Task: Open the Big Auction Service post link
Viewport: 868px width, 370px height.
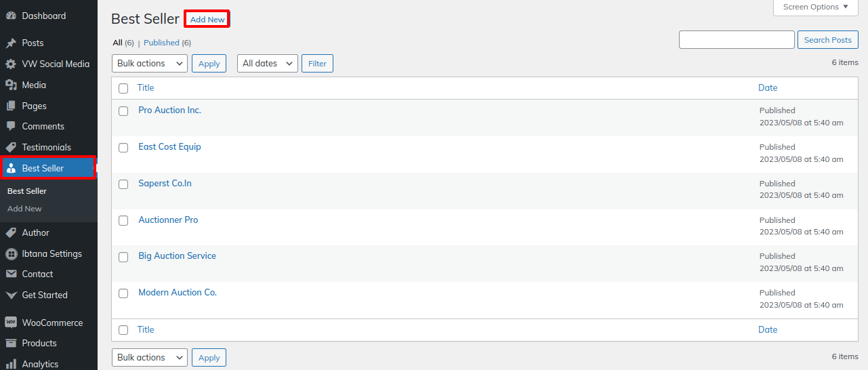Action: [x=177, y=256]
